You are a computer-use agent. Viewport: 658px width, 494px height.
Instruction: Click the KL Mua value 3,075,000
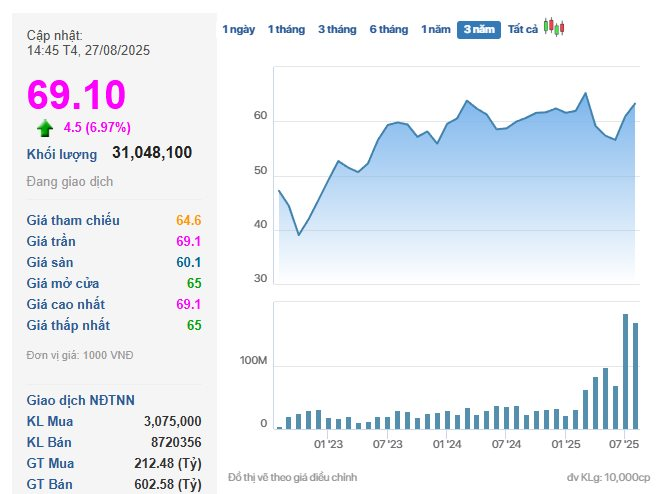click(173, 421)
